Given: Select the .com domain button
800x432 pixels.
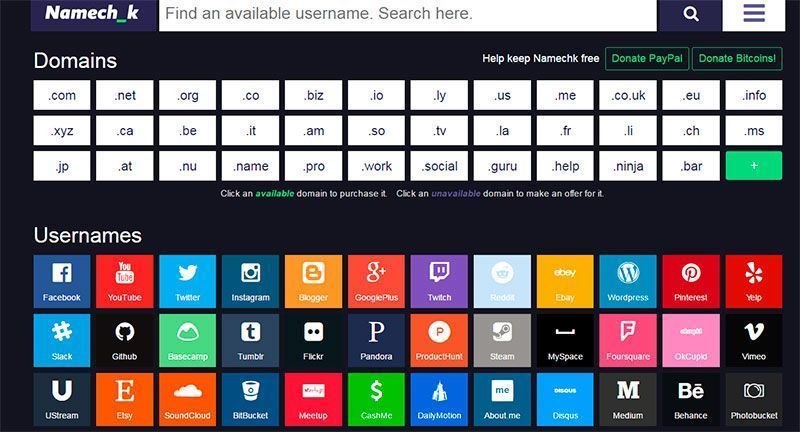Looking at the screenshot, I should (62, 95).
